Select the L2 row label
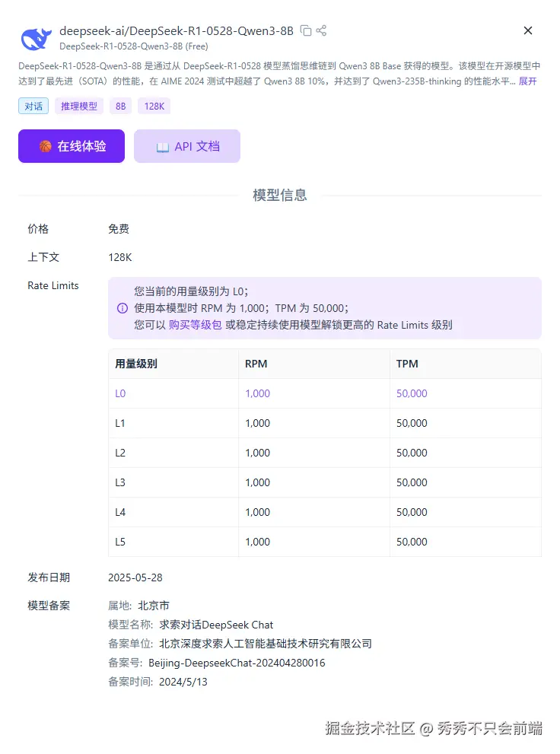 (120, 453)
